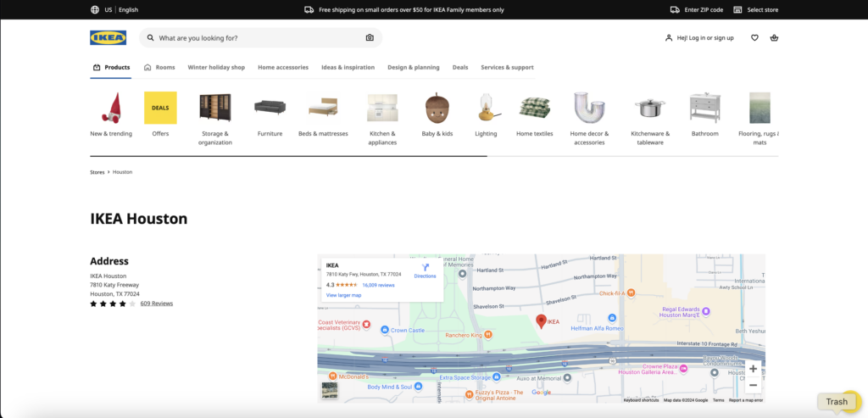This screenshot has height=418, width=868.
Task: Open the favorites heart icon
Action: 754,37
